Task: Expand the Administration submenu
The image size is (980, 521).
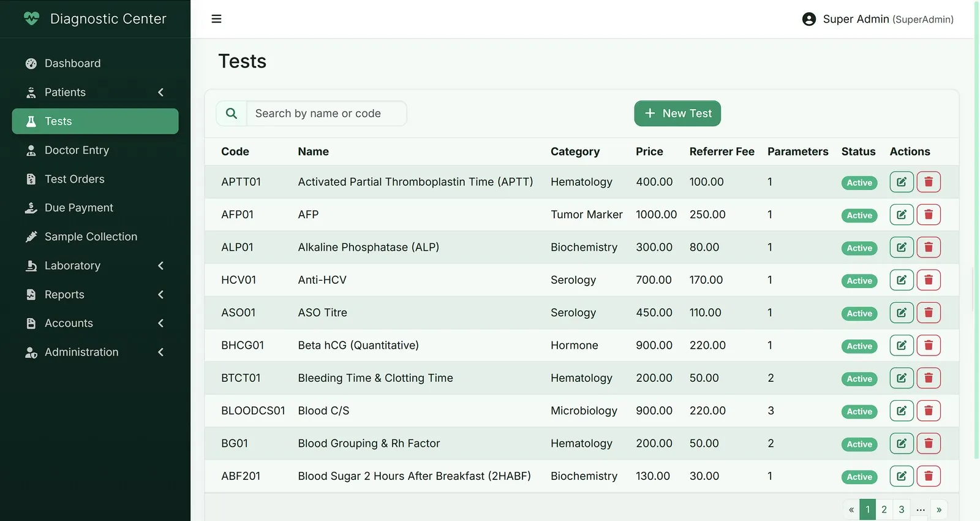Action: pos(161,352)
